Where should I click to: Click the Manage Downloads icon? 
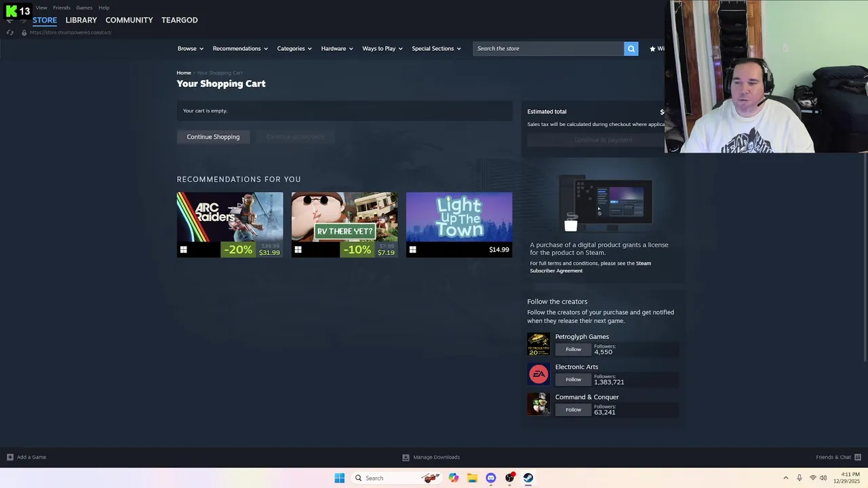coord(406,457)
